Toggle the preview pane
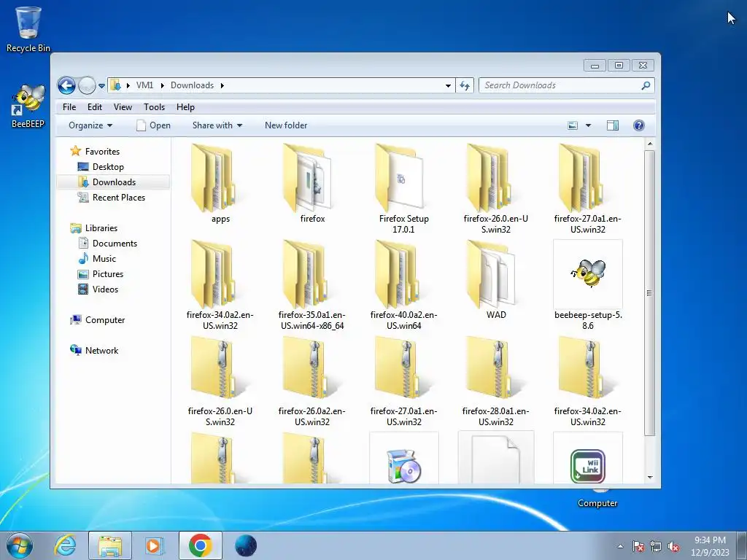This screenshot has height=560, width=747. coord(613,125)
